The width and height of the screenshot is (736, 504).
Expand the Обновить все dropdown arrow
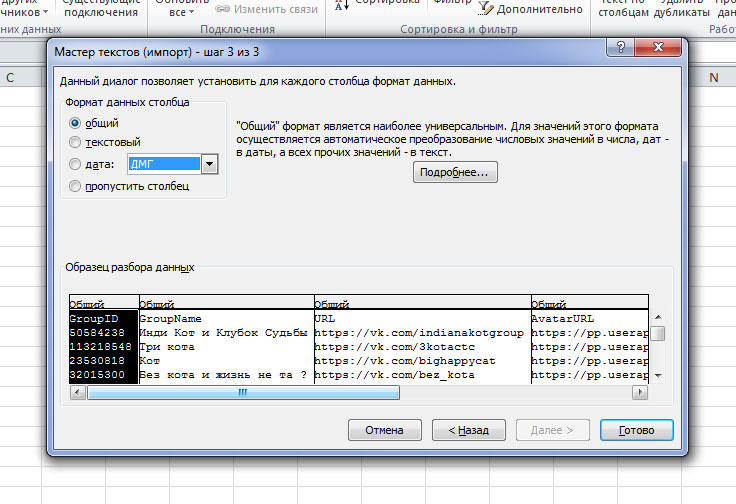pyautogui.click(x=190, y=13)
